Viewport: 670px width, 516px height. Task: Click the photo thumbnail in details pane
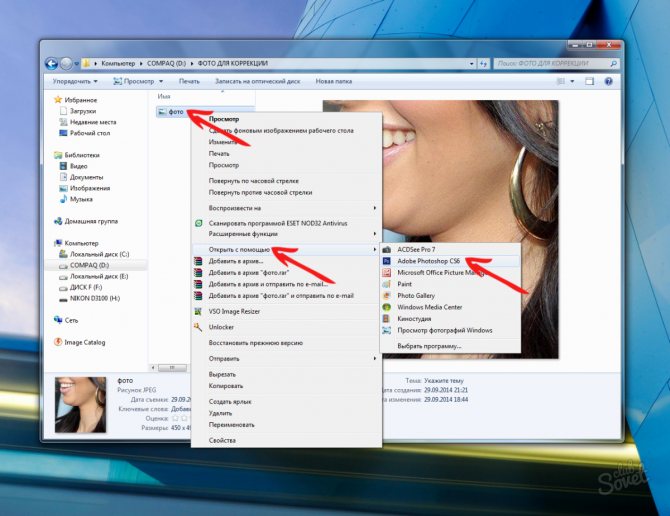pyautogui.click(x=80, y=404)
